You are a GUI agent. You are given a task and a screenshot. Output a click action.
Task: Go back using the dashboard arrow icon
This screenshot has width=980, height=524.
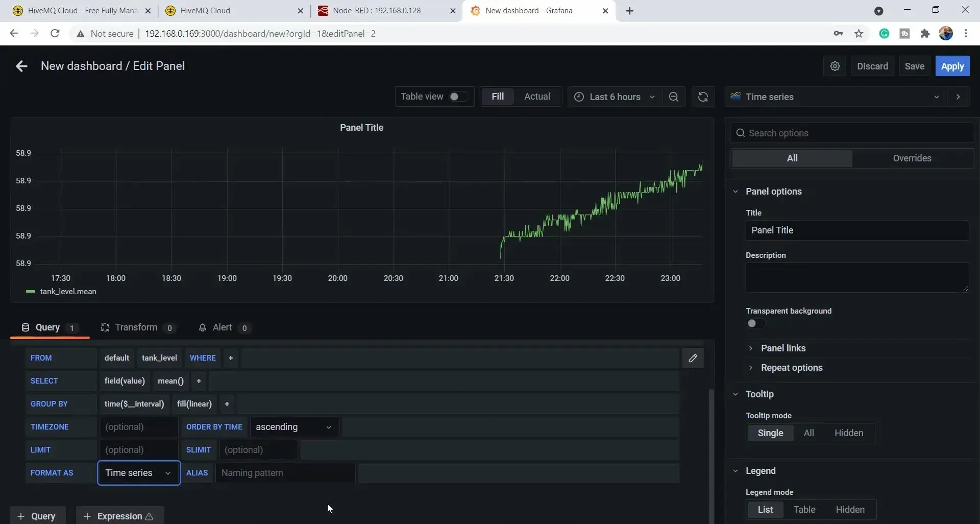coord(21,66)
